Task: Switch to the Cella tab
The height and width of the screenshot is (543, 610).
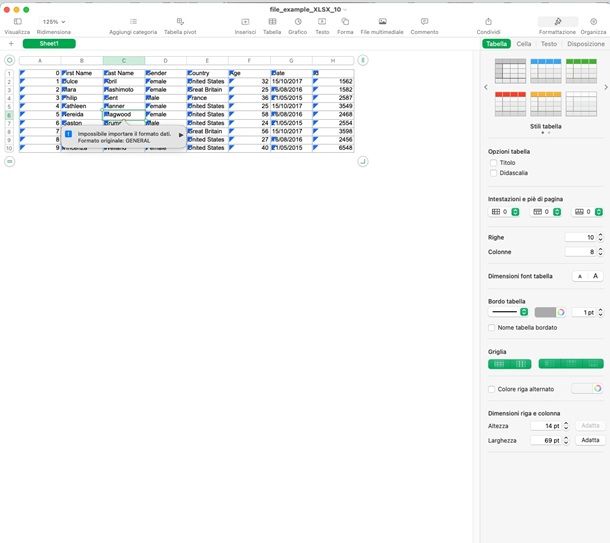Action: tap(524, 44)
